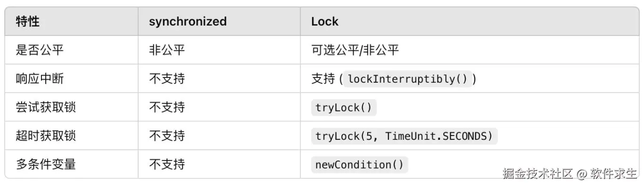The height and width of the screenshot is (187, 644).
Task: Click the 特性 column header
Action: pos(28,22)
